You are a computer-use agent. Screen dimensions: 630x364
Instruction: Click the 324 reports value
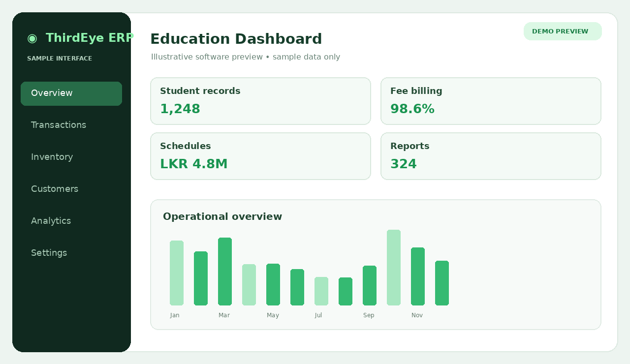pos(404,164)
